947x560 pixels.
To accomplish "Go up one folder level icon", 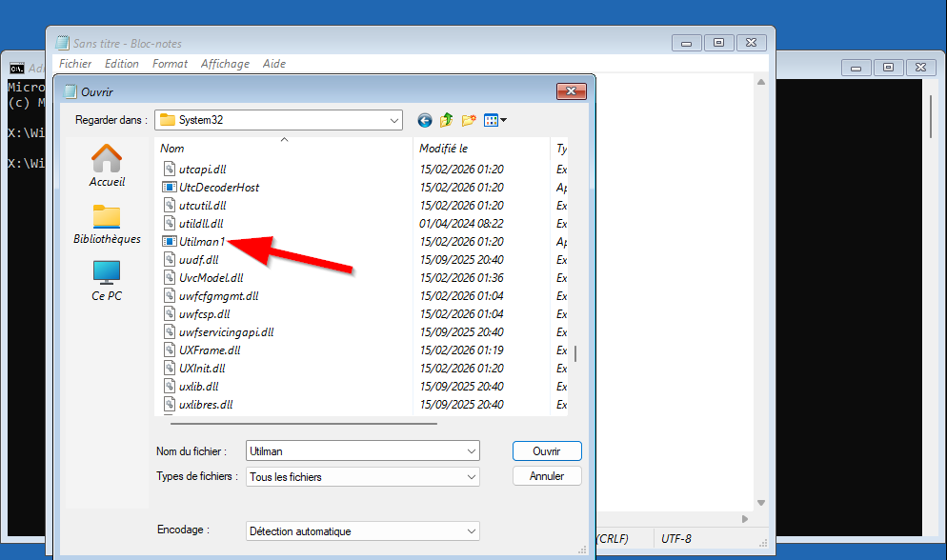I will tap(446, 120).
